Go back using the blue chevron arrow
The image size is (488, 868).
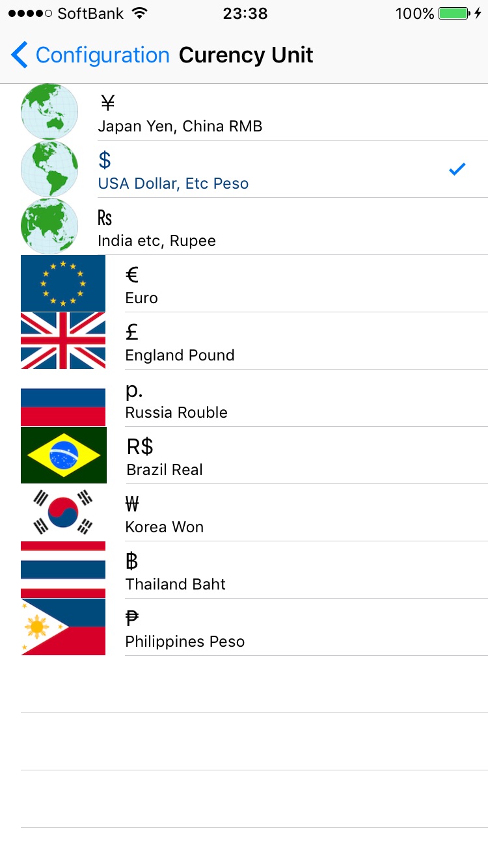(x=20, y=55)
